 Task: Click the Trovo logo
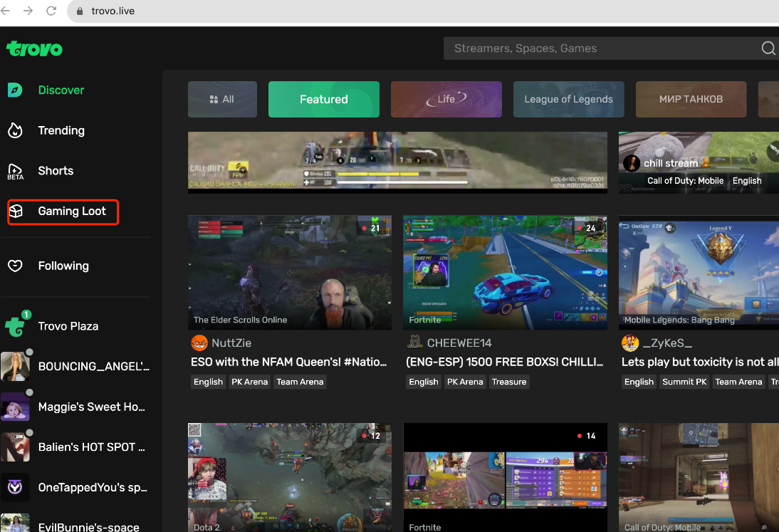(34, 48)
